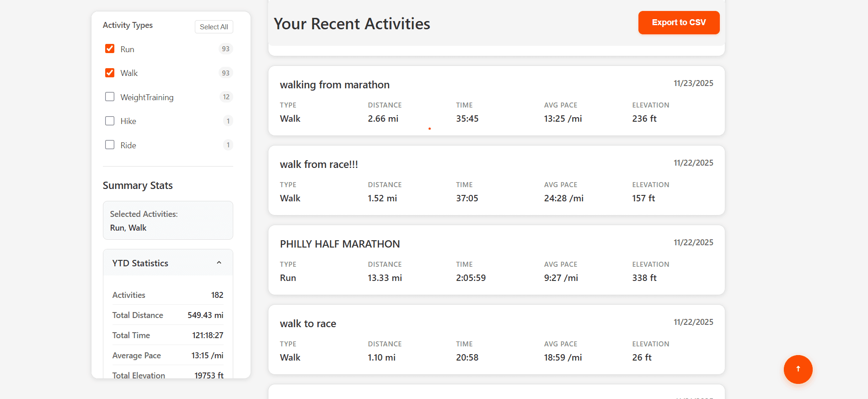Click the Selected Activities summary box
Screen dimensions: 868x399
coord(167,221)
